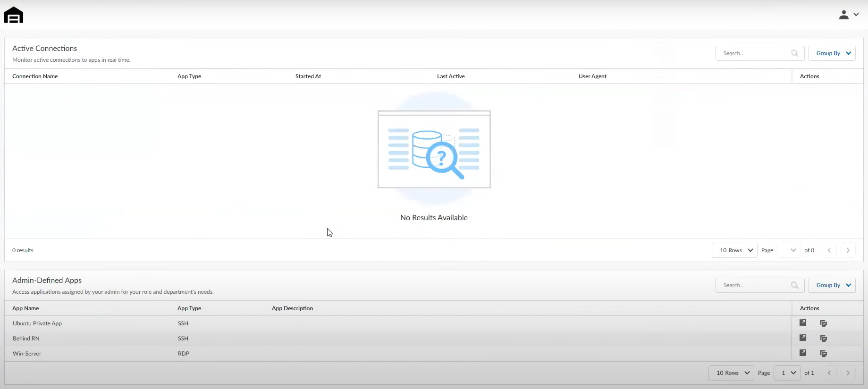Go to next page in Active Connections
This screenshot has height=389, width=868.
point(848,250)
